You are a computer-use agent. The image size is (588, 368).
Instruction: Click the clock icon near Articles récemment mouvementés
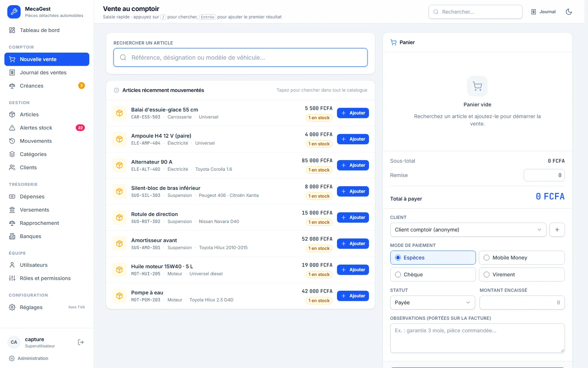[x=116, y=90]
